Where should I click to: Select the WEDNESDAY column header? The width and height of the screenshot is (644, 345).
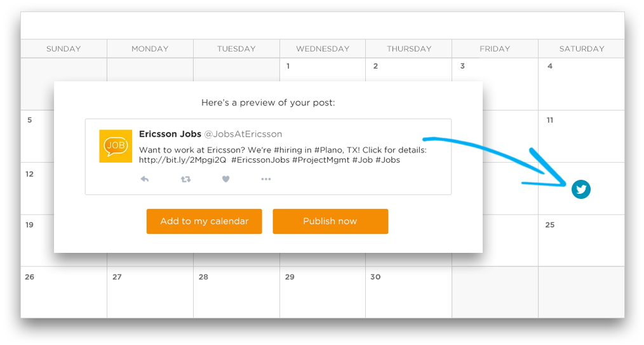click(323, 48)
